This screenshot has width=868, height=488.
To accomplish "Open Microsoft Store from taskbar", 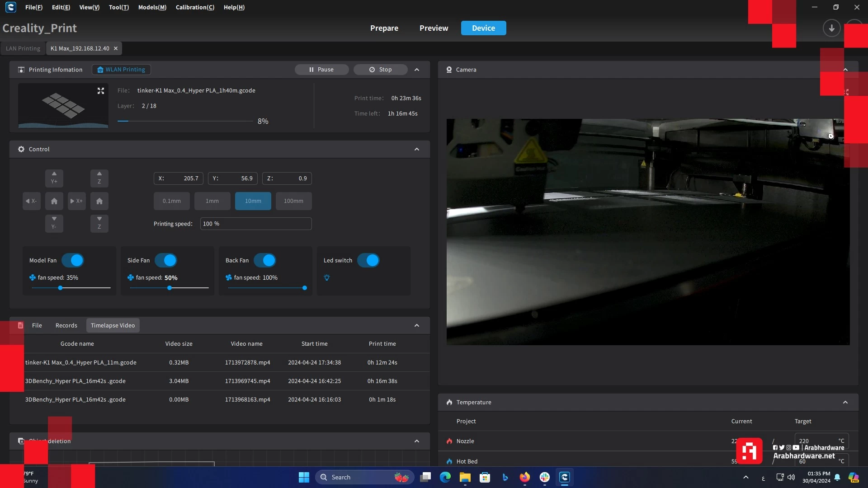I will click(x=485, y=477).
